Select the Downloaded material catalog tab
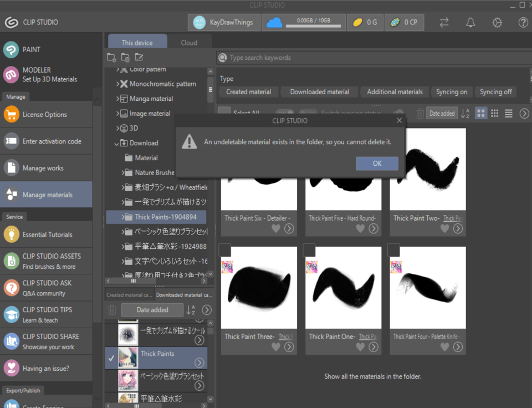 184,295
